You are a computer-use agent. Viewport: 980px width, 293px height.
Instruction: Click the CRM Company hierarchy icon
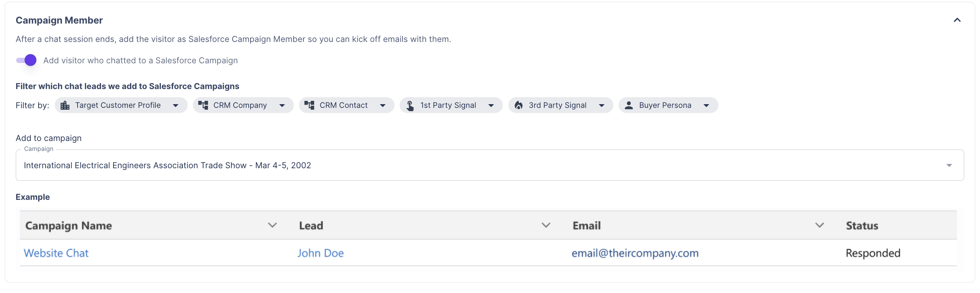pos(203,106)
